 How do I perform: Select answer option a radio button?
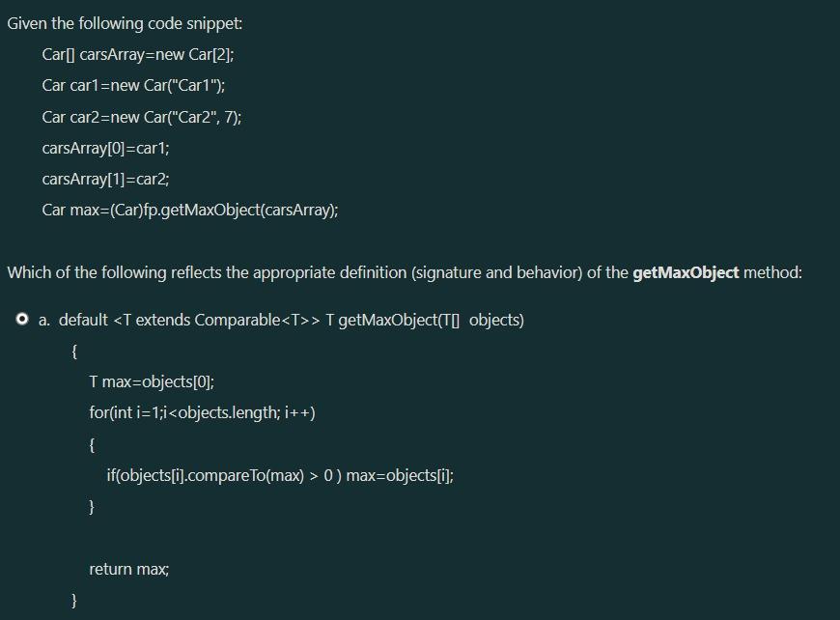point(21,319)
